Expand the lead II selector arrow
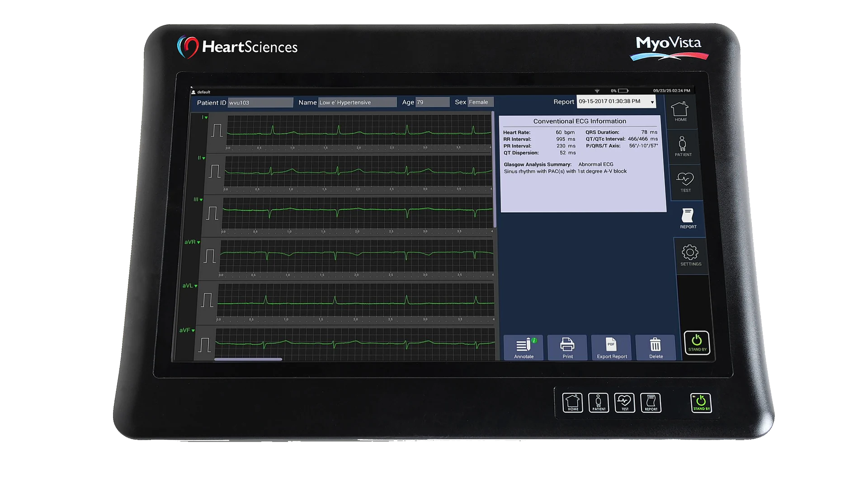This screenshot has width=868, height=488. (204, 159)
